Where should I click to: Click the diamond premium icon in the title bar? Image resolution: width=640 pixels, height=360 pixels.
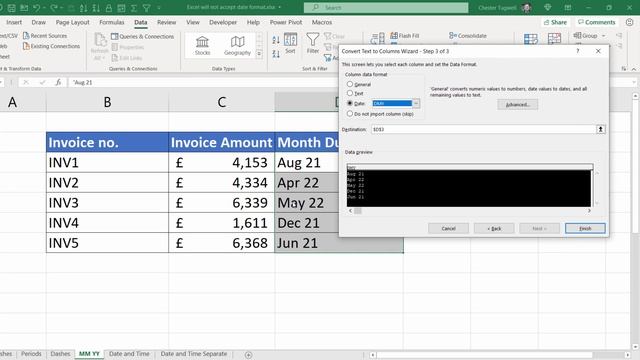548,8
